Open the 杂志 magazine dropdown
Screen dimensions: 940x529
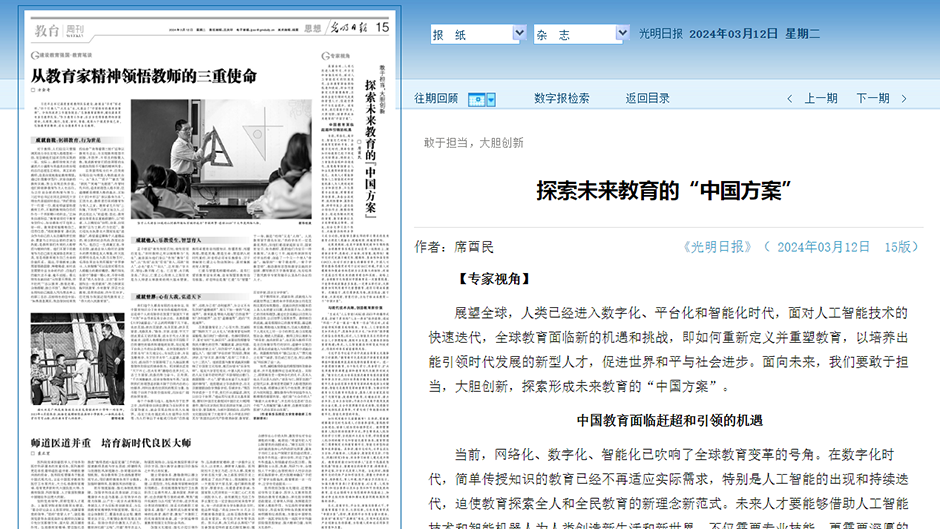pos(582,34)
